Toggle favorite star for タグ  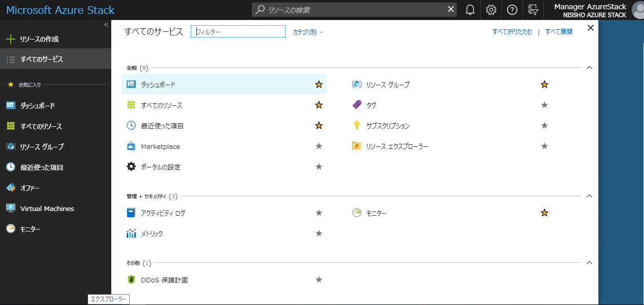[545, 105]
